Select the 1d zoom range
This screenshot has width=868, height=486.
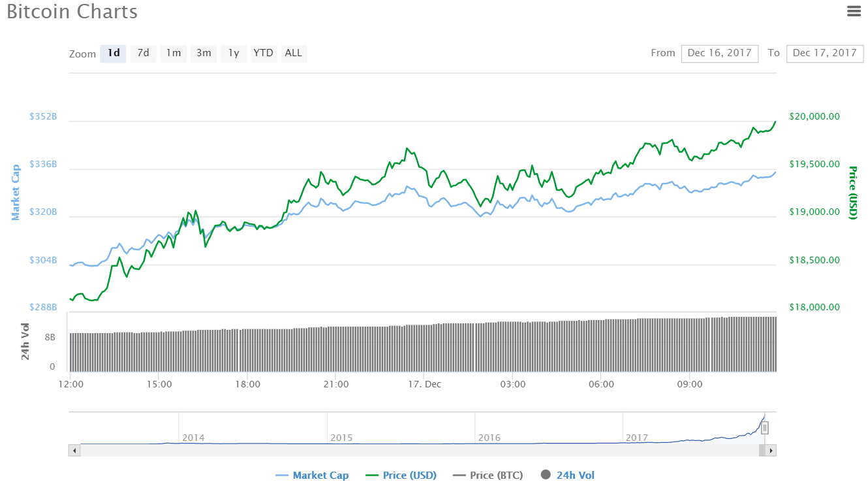click(113, 54)
